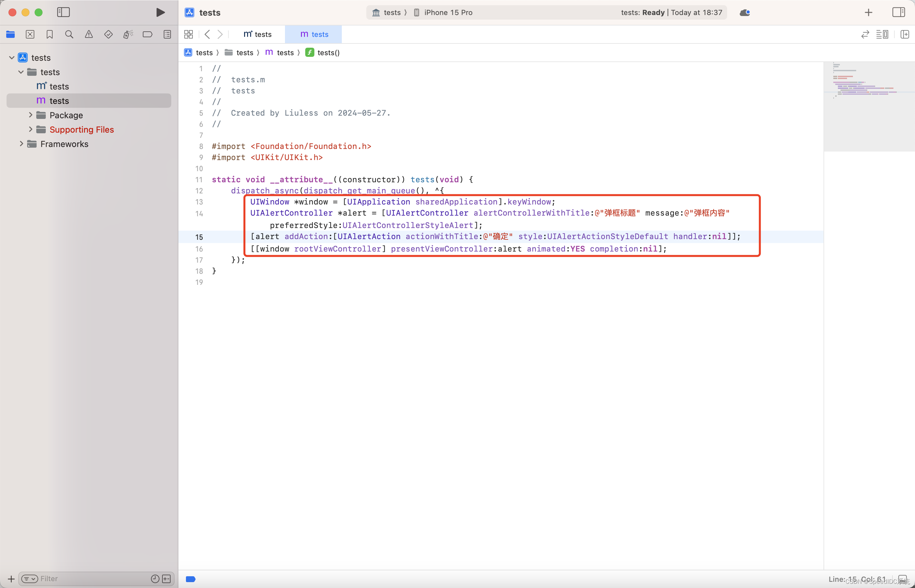Open the Breakpoint navigator icon

[x=147, y=34]
